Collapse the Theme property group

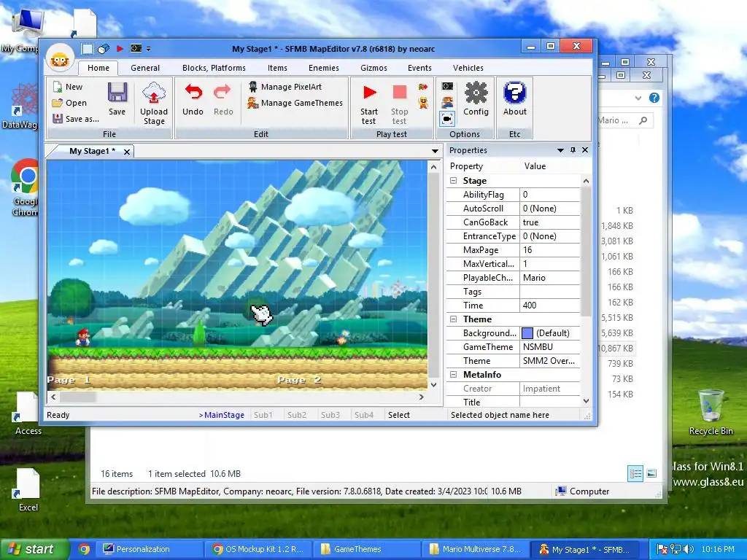(453, 319)
